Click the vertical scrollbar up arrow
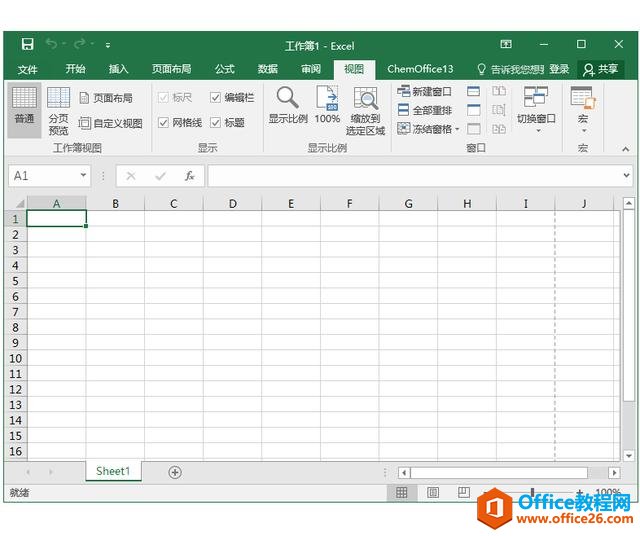This screenshot has height=536, width=640. pyautogui.click(x=629, y=203)
